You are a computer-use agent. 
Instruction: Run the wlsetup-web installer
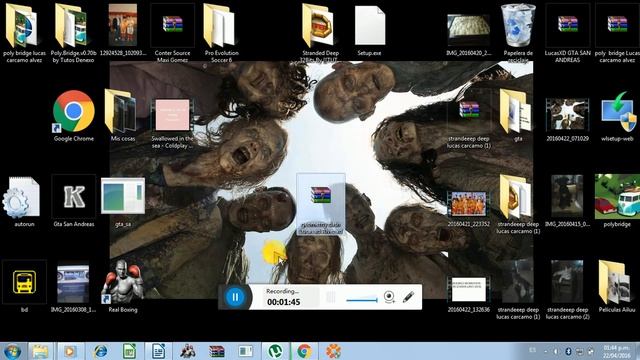tap(617, 116)
